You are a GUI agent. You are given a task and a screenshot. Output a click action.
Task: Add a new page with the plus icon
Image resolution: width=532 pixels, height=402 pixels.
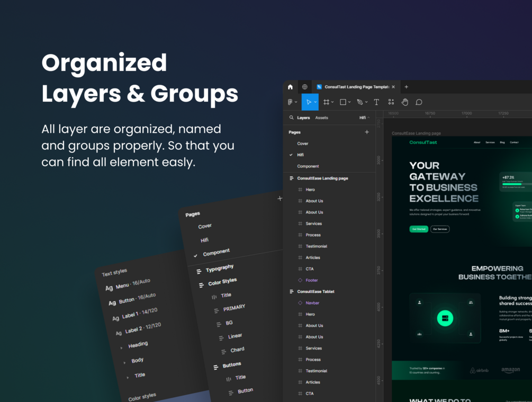[367, 132]
